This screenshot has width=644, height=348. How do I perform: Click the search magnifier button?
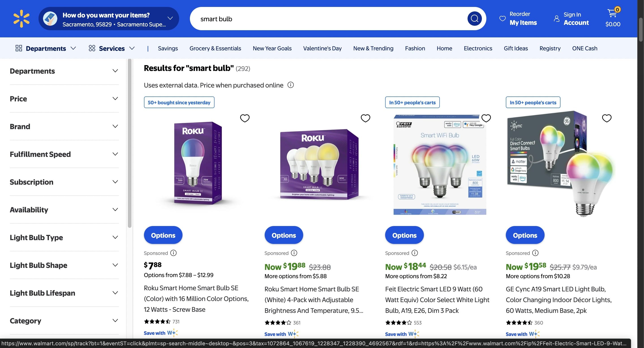[474, 19]
